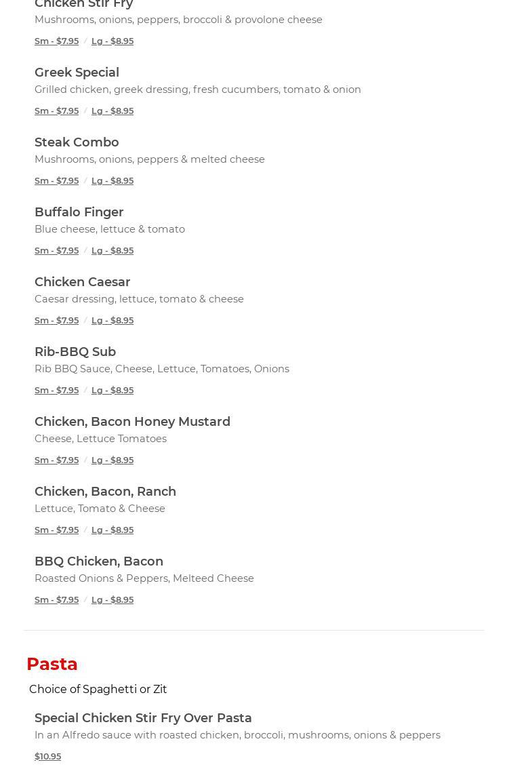Select small BBQ Chicken, Bacon price
This screenshot has height=771, width=532.
pos(56,599)
